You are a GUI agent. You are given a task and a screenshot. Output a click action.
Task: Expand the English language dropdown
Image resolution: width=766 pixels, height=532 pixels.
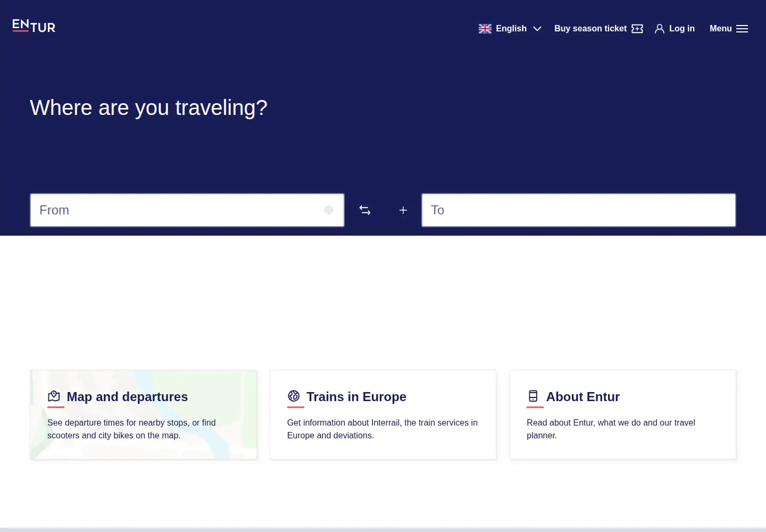tap(510, 29)
